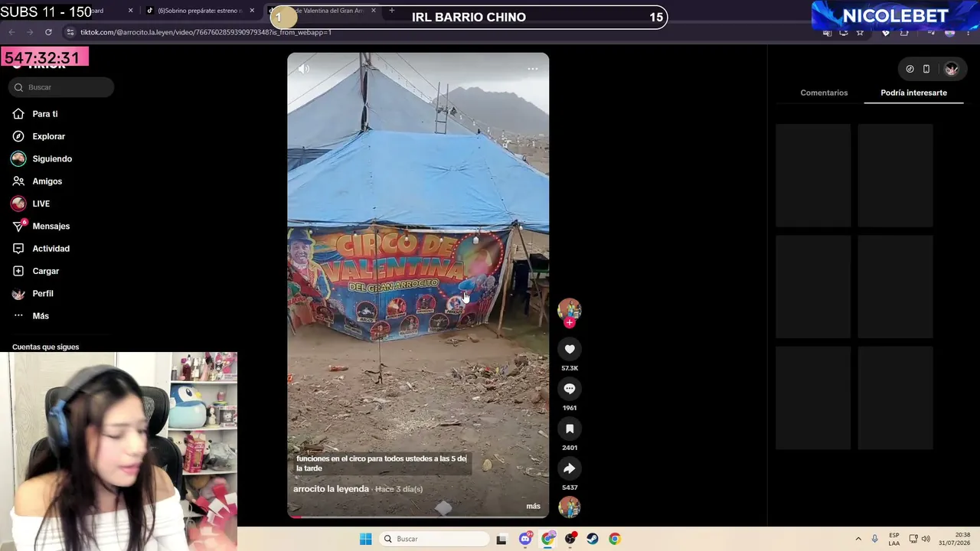Mute the video with the speaker icon
This screenshot has width=980, height=551.
304,69
